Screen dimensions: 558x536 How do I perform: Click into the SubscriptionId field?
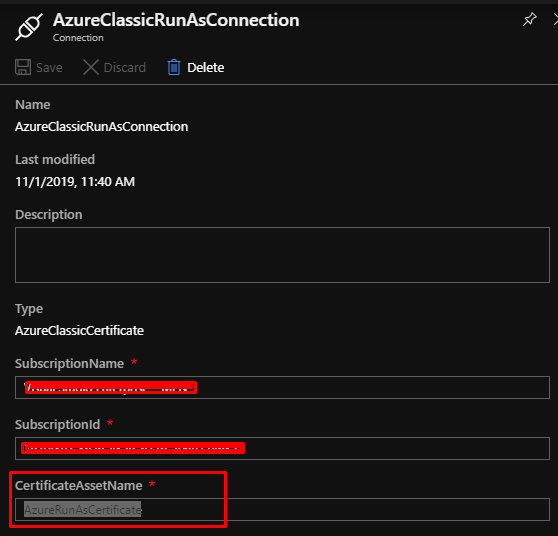coord(282,448)
